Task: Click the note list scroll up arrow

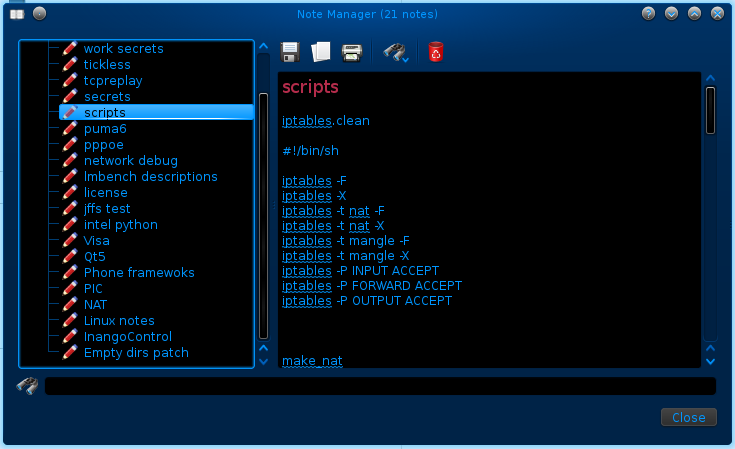Action: [x=263, y=46]
